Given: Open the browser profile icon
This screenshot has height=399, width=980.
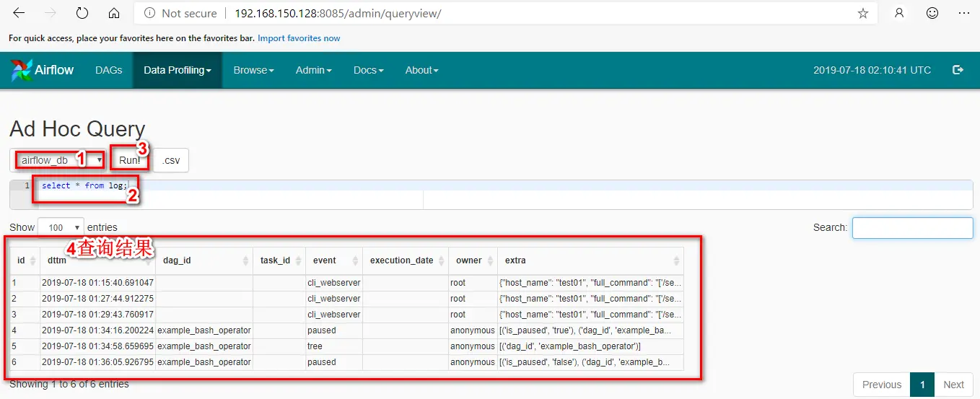Looking at the screenshot, I should 899,13.
